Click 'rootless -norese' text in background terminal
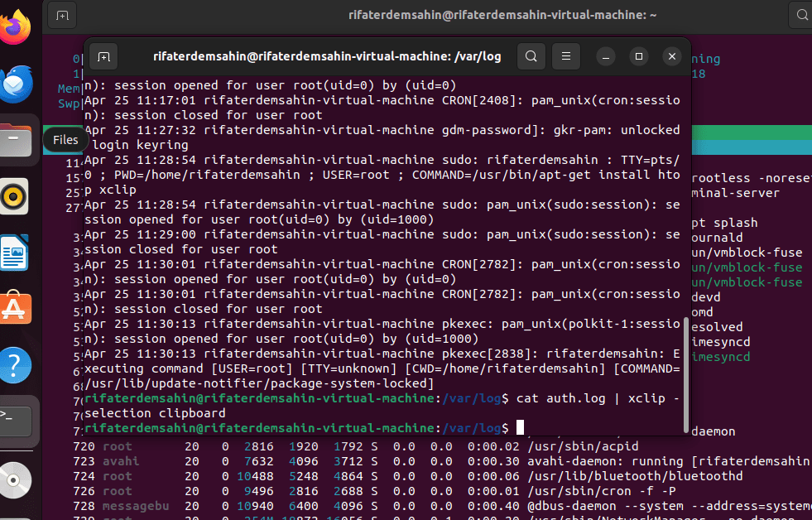Image resolution: width=812 pixels, height=520 pixels. 752,178
